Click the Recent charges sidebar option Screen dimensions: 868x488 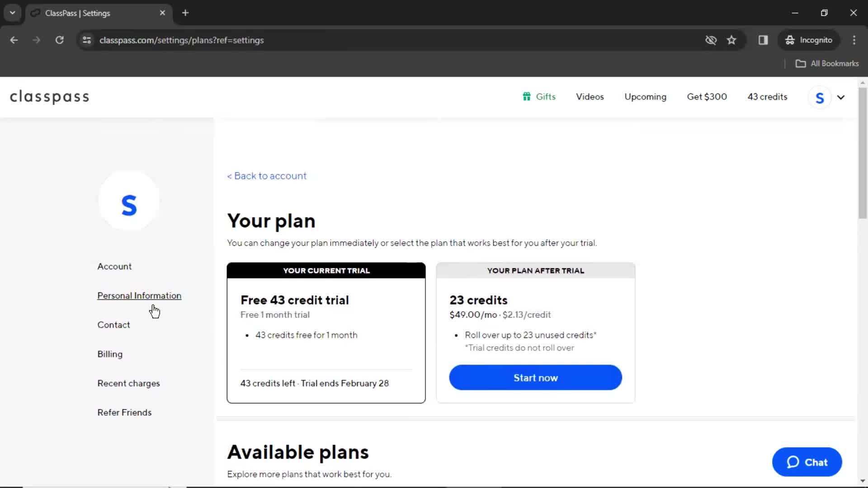click(129, 383)
